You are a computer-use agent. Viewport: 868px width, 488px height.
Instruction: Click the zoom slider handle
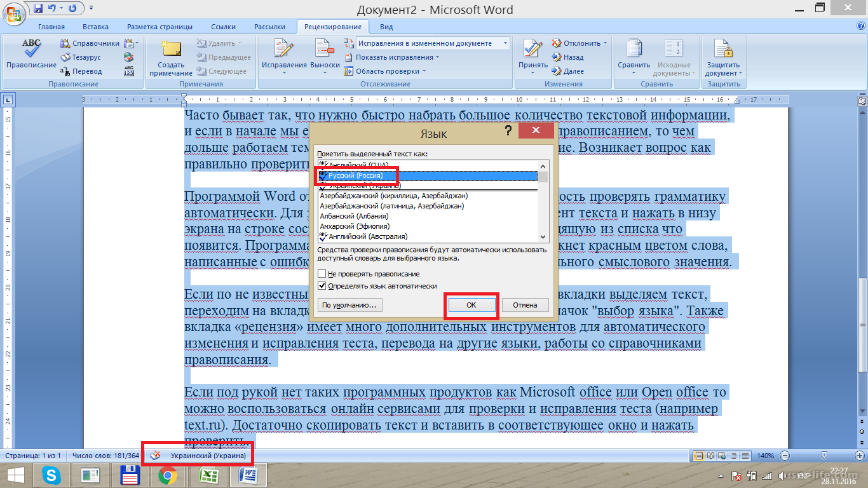[824, 456]
